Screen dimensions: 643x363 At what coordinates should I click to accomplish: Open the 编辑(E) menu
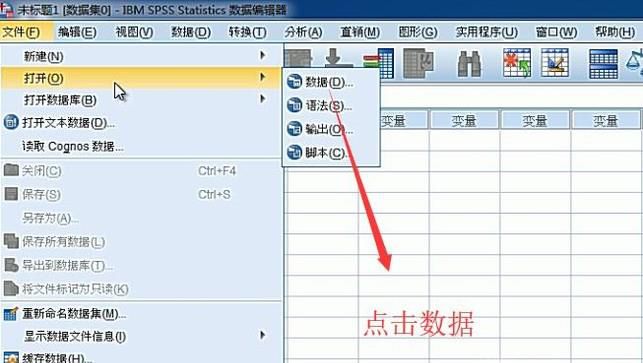point(77,32)
